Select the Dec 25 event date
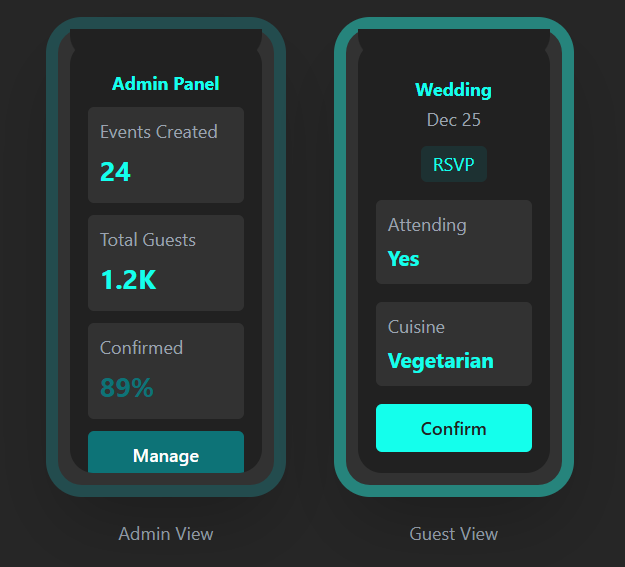 [454, 120]
